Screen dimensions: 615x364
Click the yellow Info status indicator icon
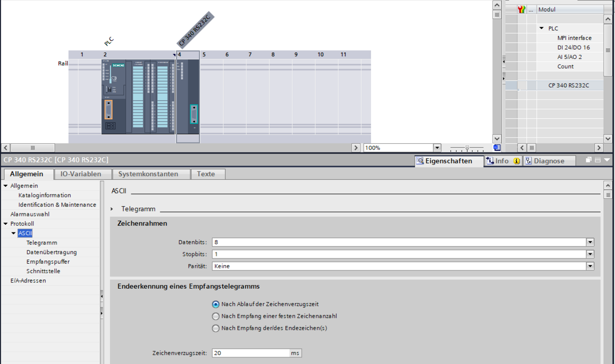click(517, 161)
